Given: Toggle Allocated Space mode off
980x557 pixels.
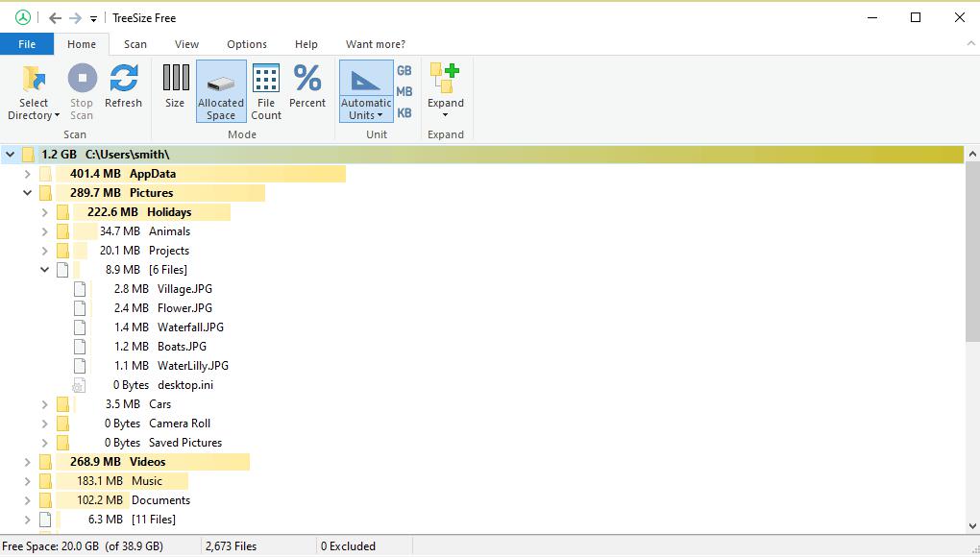Looking at the screenshot, I should click(221, 86).
